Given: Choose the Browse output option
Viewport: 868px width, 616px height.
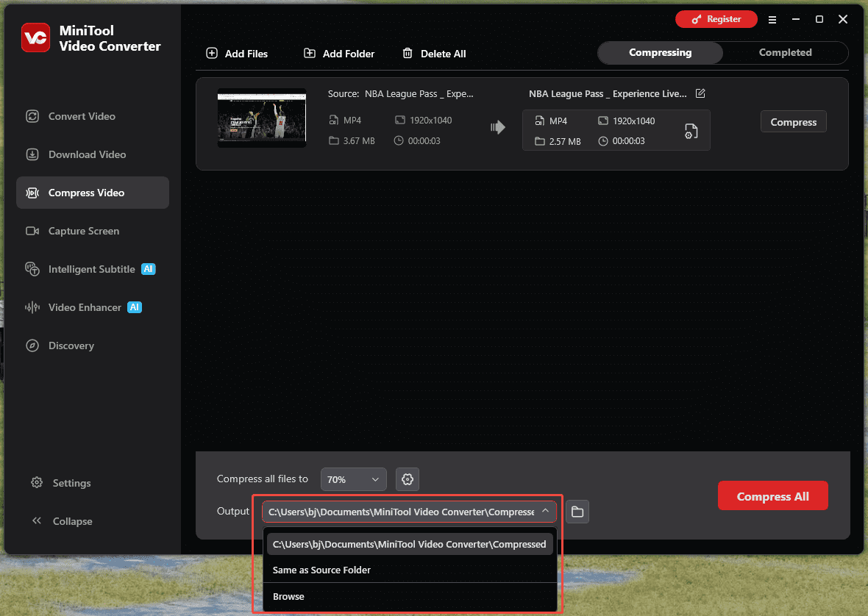Looking at the screenshot, I should 410,597.
